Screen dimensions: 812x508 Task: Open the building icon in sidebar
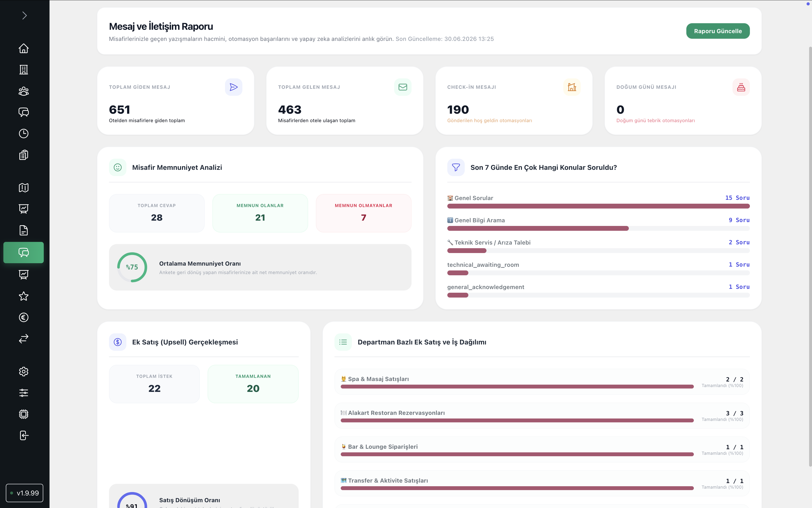pyautogui.click(x=23, y=70)
